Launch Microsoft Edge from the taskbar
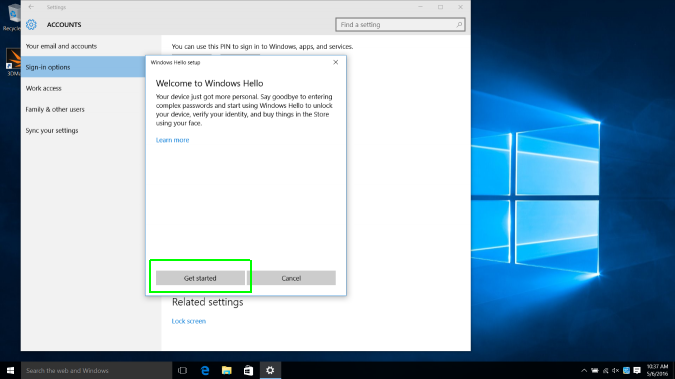The width and height of the screenshot is (675, 379). (205, 370)
